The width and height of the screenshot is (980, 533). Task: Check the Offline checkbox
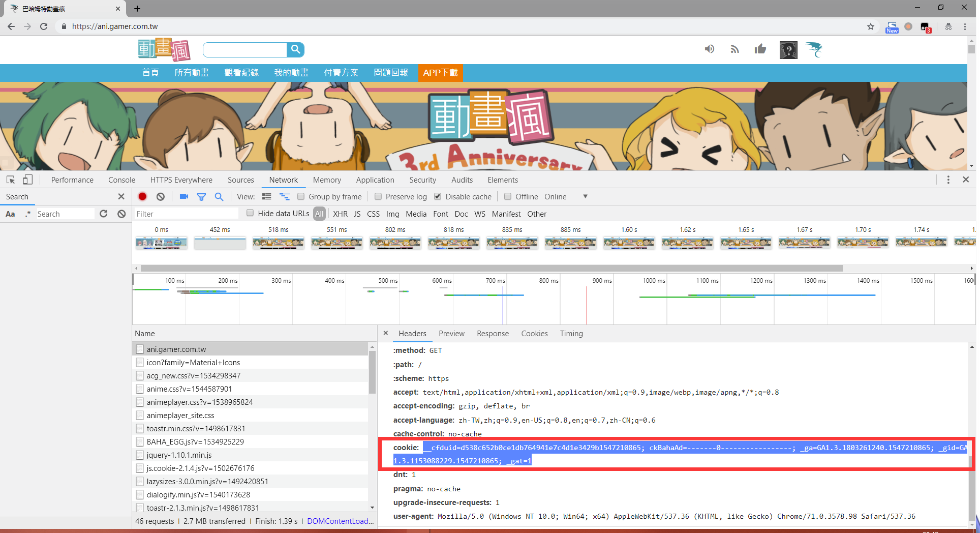(x=507, y=197)
